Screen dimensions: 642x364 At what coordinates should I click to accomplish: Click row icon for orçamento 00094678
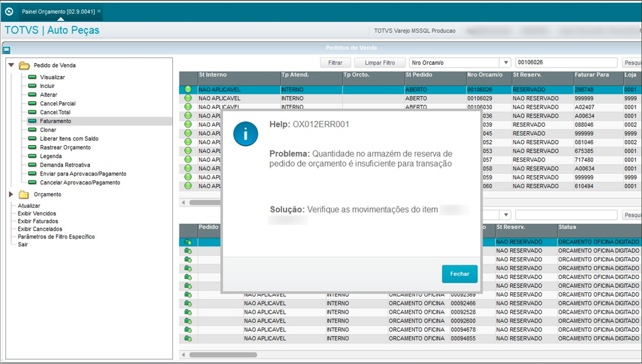pyautogui.click(x=188, y=330)
